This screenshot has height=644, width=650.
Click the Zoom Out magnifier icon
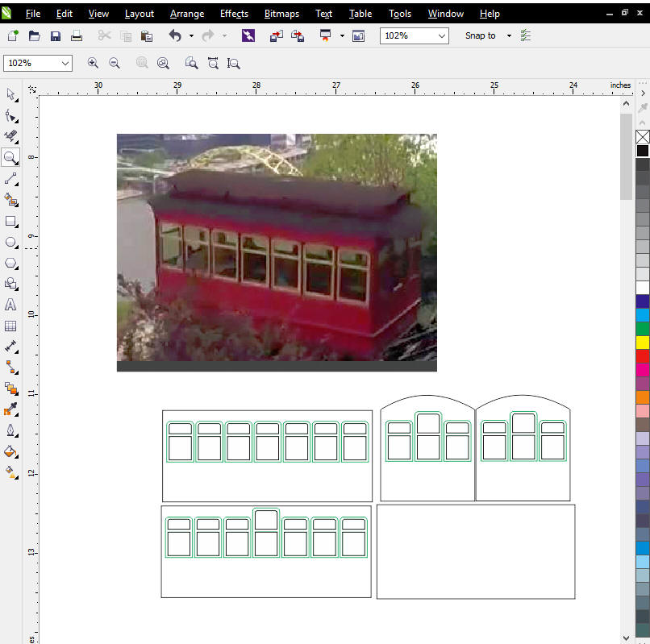tap(115, 63)
